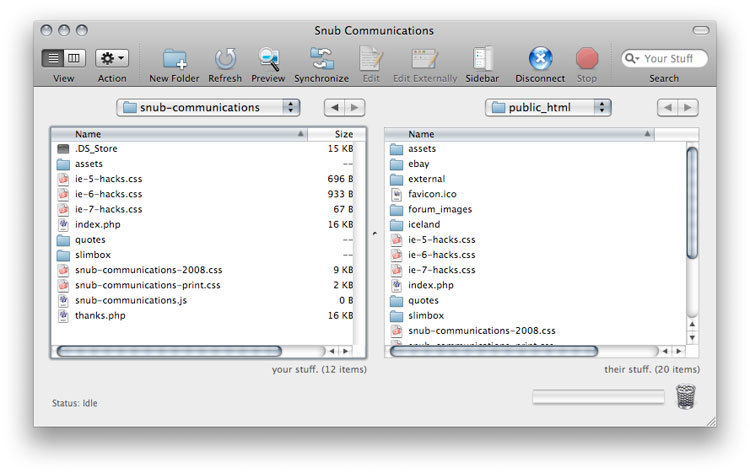
Task: Sort local files by Name column
Action: click(x=179, y=134)
